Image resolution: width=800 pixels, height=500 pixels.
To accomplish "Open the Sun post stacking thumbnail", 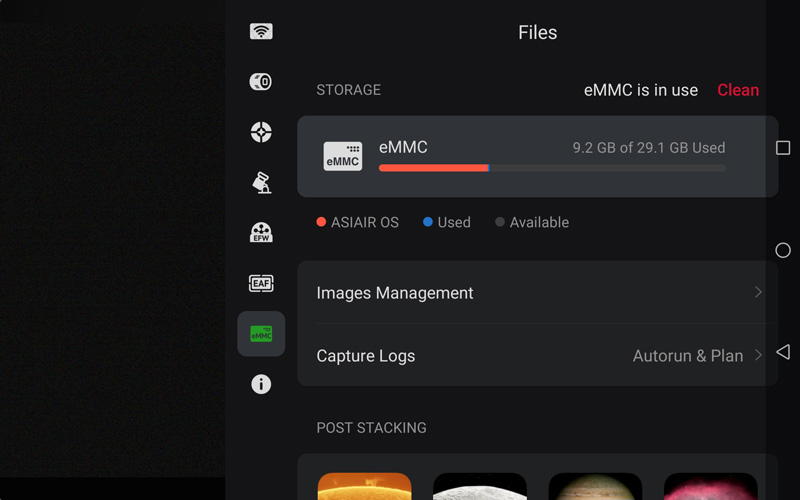I will (x=364, y=486).
